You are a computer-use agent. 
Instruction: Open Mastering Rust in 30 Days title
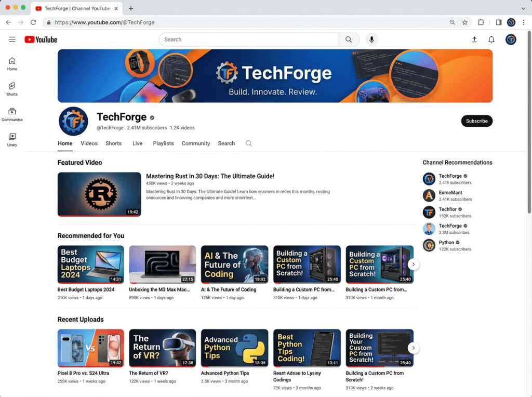click(x=210, y=176)
